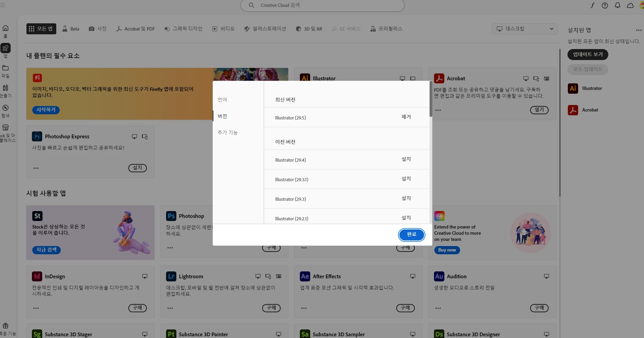This screenshot has width=644, height=338.
Task: Open the Stock and Marketplace sidebar icon
Action: 5,128
